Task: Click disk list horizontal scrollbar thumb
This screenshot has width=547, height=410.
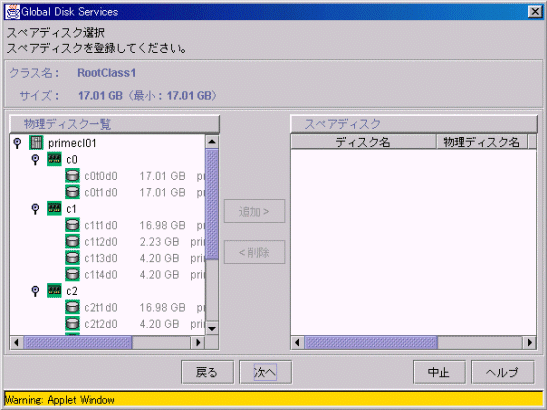Action: tap(78, 343)
